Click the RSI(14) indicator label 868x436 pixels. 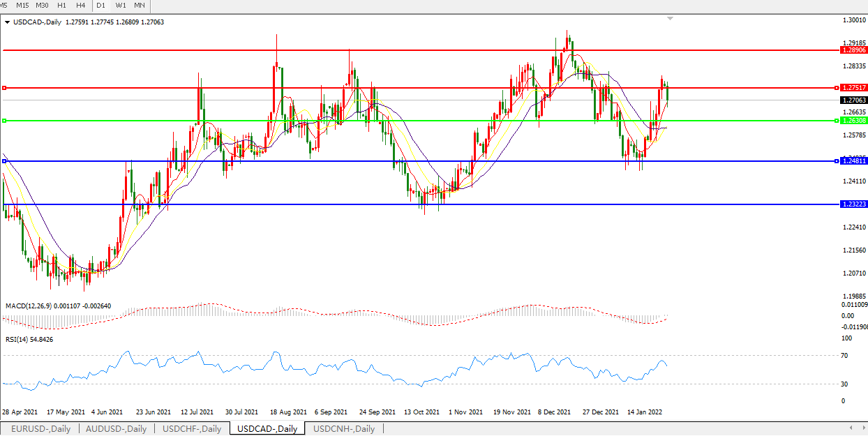pyautogui.click(x=29, y=340)
